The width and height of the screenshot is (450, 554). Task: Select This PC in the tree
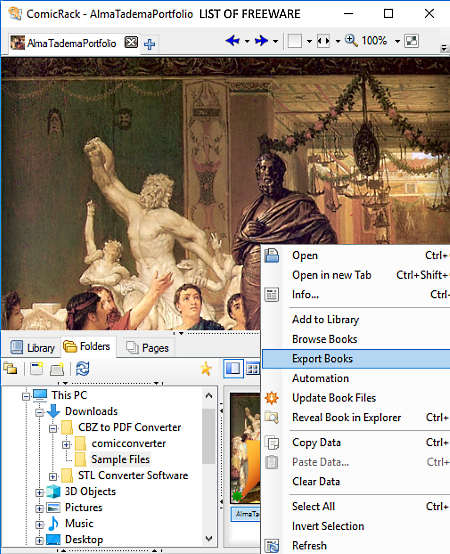[69, 395]
